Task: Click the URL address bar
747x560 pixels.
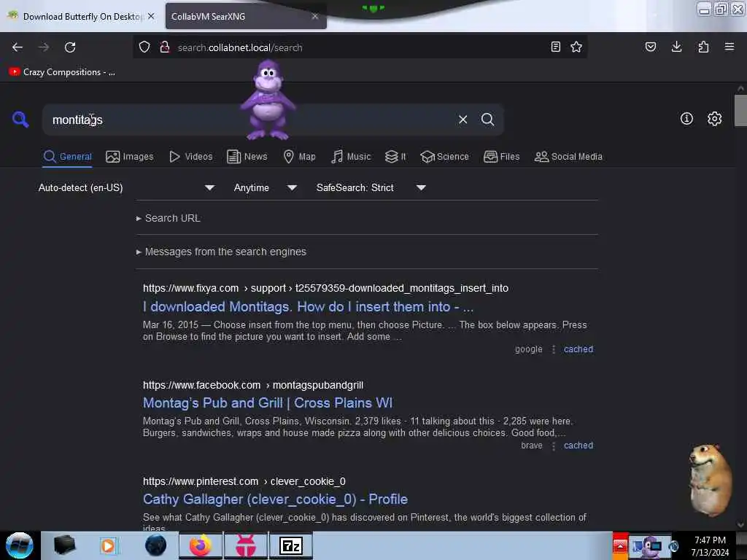Action: pyautogui.click(x=360, y=47)
